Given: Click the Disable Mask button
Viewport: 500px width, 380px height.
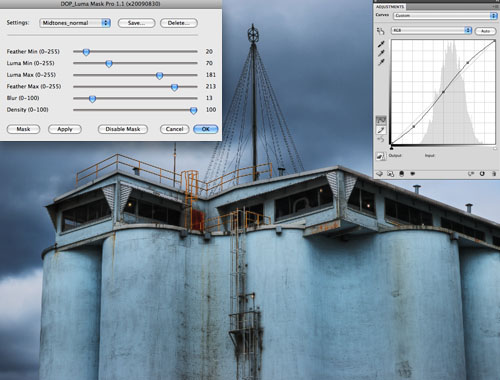Looking at the screenshot, I should [x=123, y=129].
